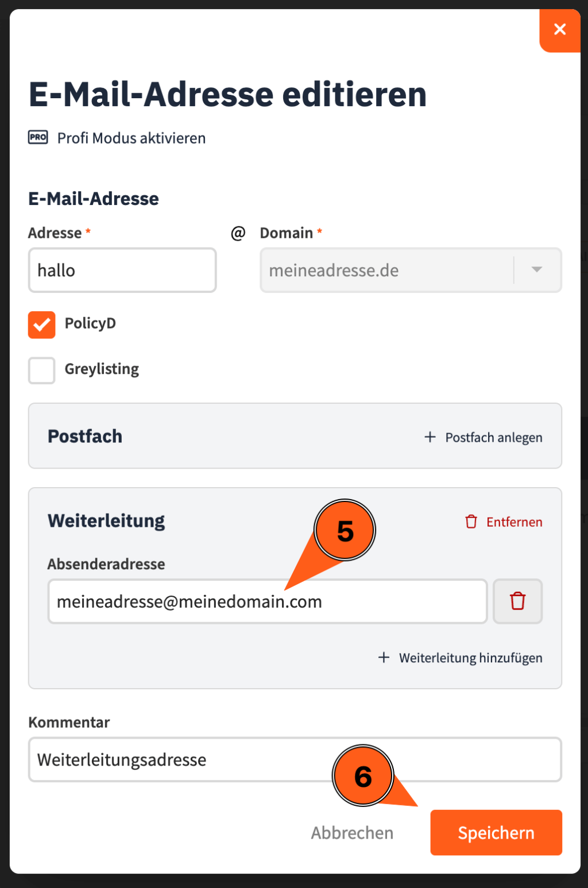Click the dropdown arrow icon on the Domain selector
The image size is (588, 888).
coord(537,270)
